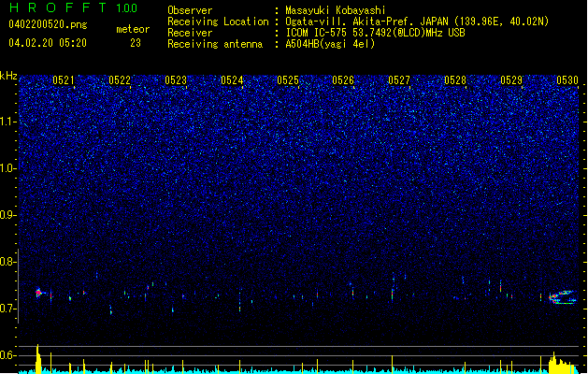This screenshot has height=374, width=588.
Task: Click the yellow power burst near 0530
Action: pos(562,363)
